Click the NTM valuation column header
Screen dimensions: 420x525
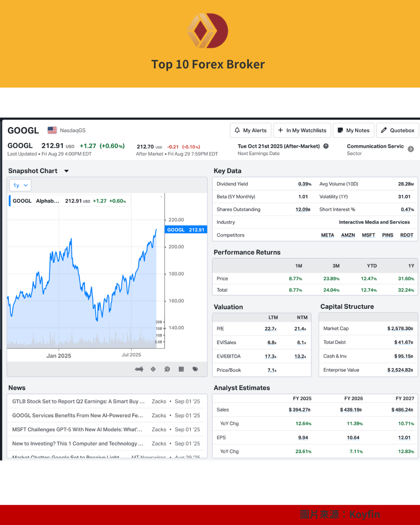coord(302,317)
